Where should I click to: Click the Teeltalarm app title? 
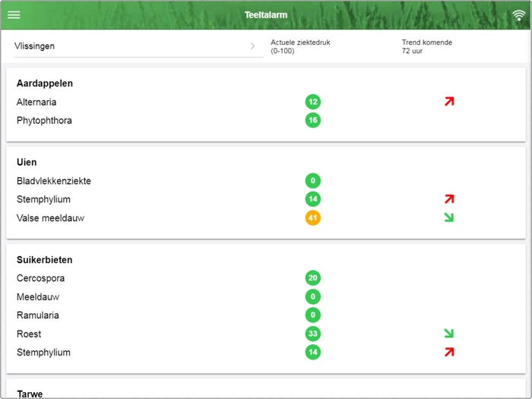coord(266,15)
